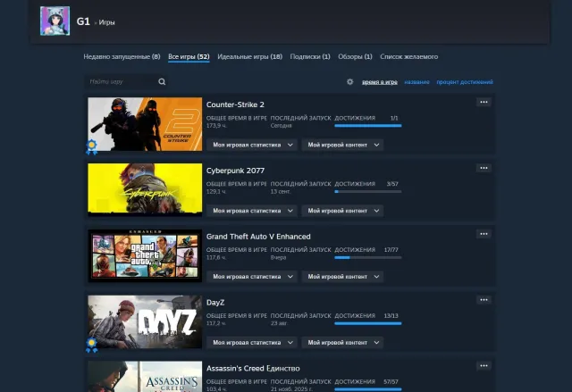Select the Все игры (52) tab
Viewport: 572px width, 392px height.
tap(189, 56)
